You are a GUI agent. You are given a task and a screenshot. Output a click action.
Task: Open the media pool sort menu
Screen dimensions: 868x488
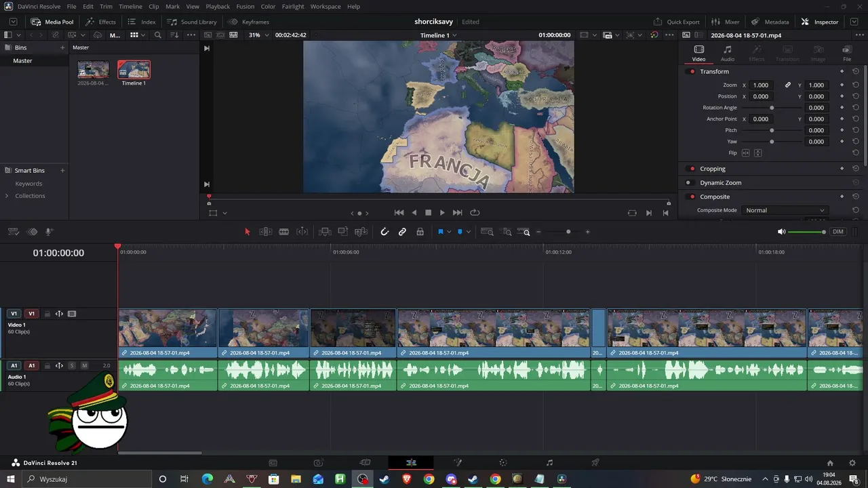(175, 35)
